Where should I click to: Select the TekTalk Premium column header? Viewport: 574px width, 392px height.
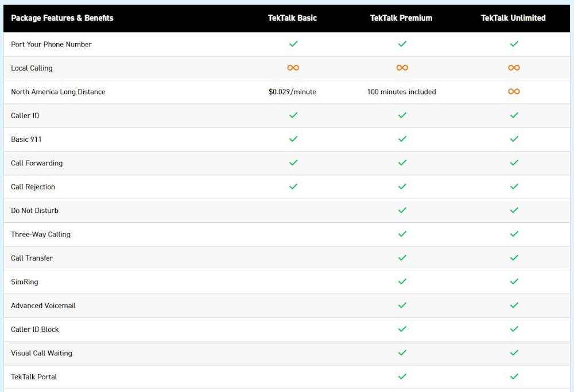point(401,18)
